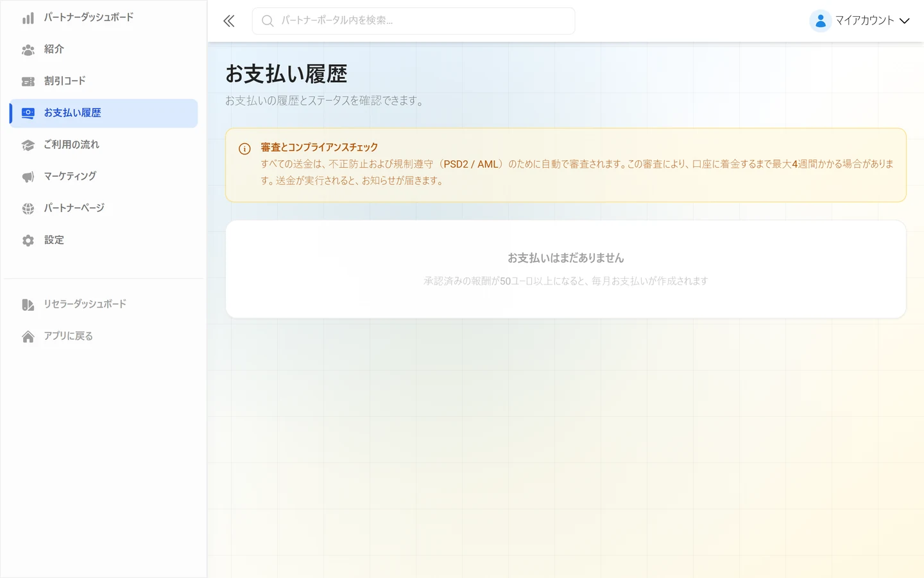Click the お支払いはまだありません message
The height and width of the screenshot is (578, 924).
(x=566, y=258)
